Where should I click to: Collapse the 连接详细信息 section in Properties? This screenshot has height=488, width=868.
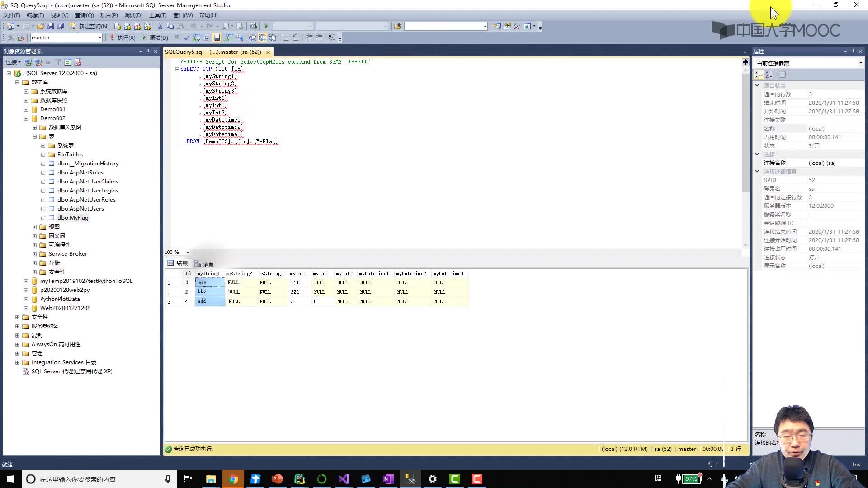(x=757, y=171)
